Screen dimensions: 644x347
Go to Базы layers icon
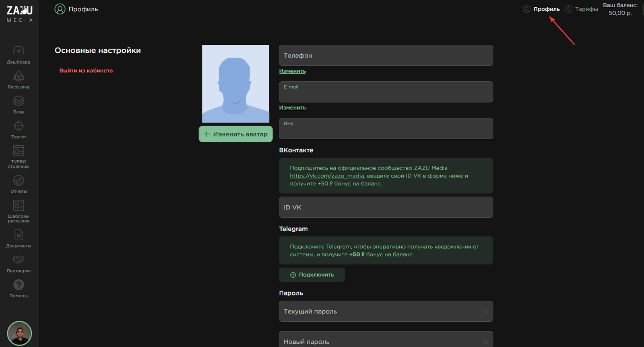(x=19, y=101)
